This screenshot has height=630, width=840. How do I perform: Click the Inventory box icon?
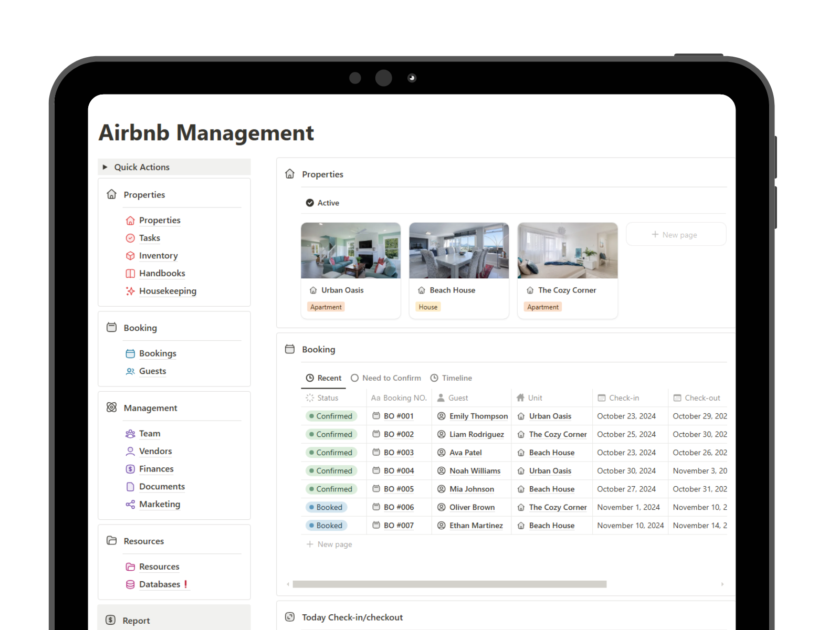click(130, 256)
